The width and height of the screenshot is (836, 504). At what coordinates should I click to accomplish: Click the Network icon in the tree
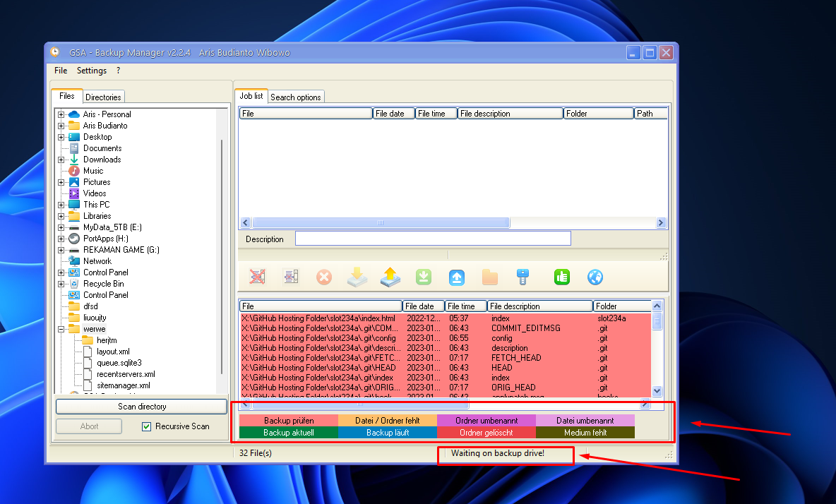(x=74, y=261)
